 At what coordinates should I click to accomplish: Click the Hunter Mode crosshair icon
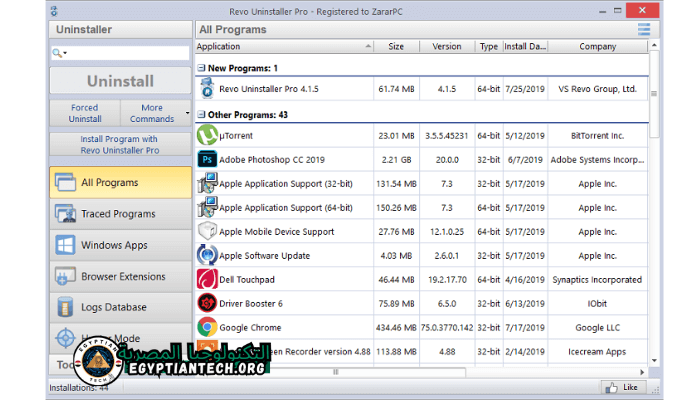tap(65, 339)
